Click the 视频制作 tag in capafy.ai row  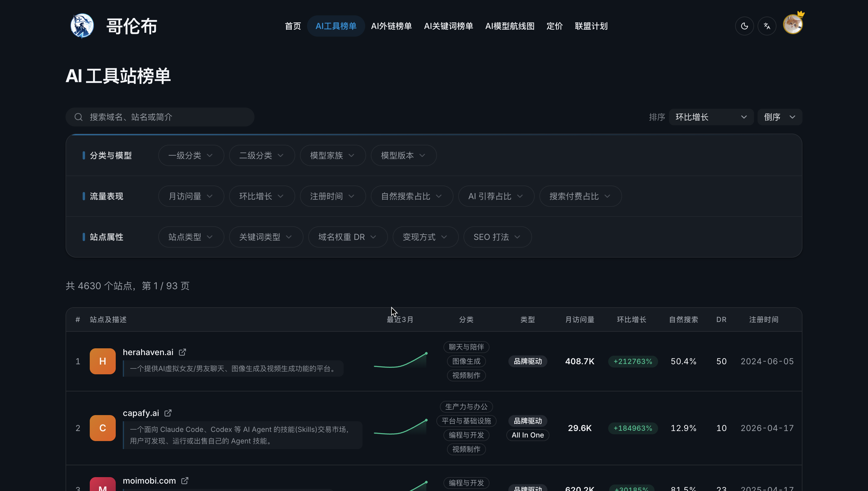[466, 449]
